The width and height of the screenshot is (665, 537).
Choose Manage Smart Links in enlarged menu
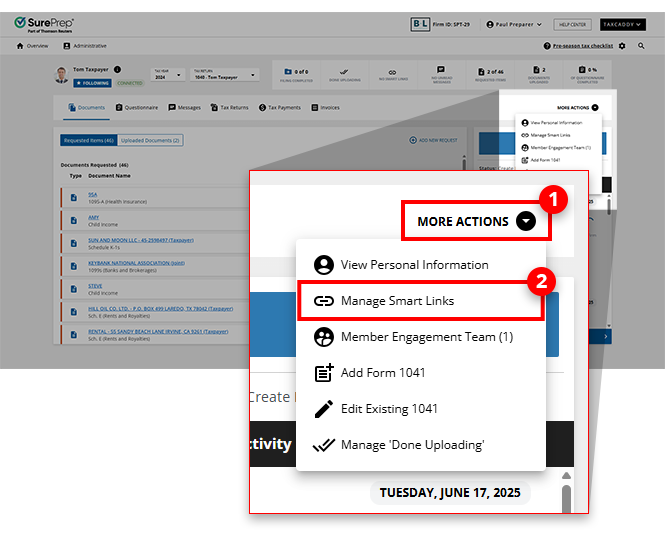421,301
